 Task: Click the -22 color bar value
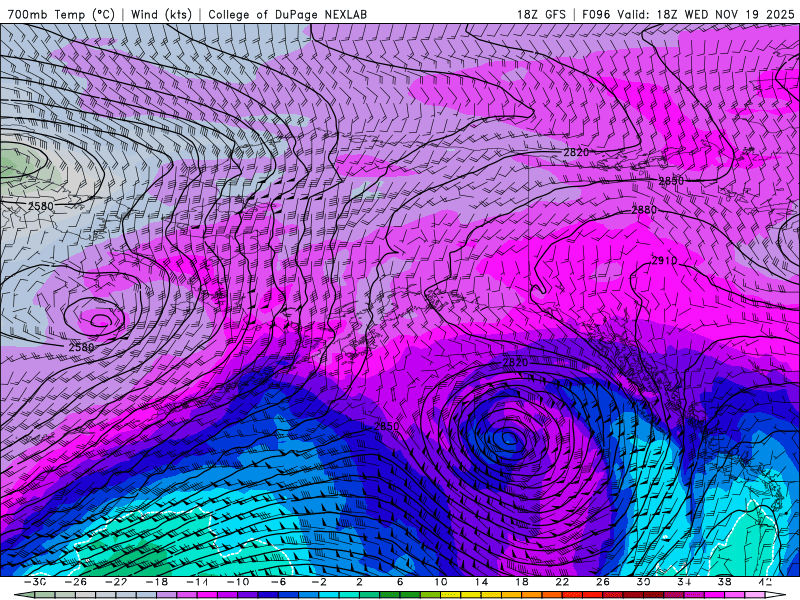[x=116, y=582]
